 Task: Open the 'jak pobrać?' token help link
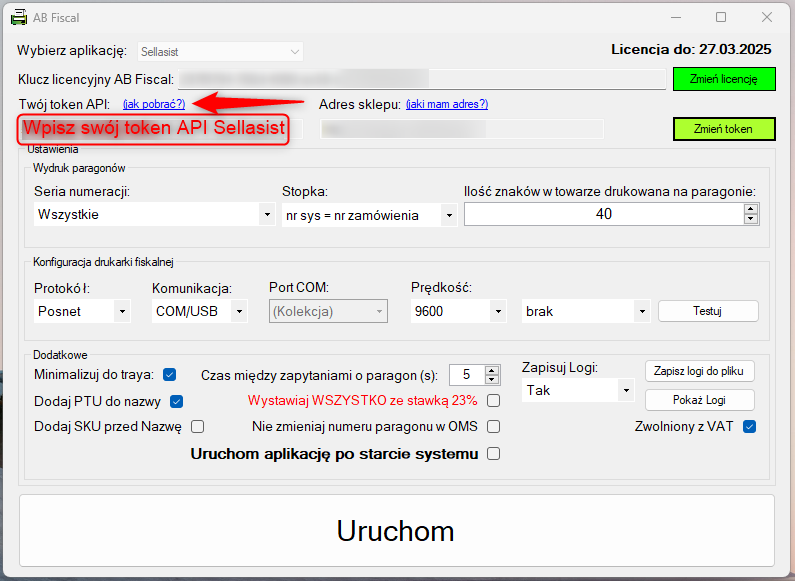point(154,104)
